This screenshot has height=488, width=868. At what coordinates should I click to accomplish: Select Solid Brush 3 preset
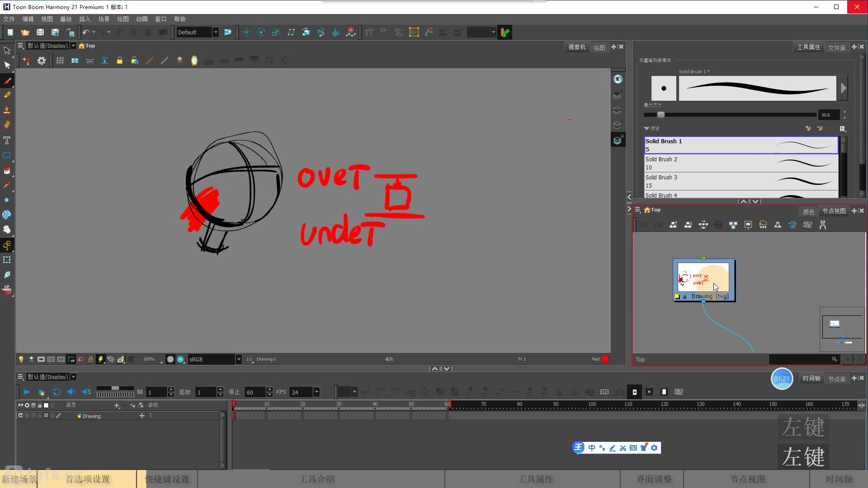click(741, 181)
